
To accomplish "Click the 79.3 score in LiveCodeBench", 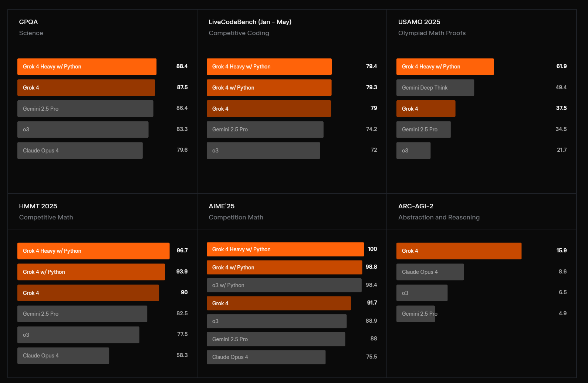I will 372,87.
